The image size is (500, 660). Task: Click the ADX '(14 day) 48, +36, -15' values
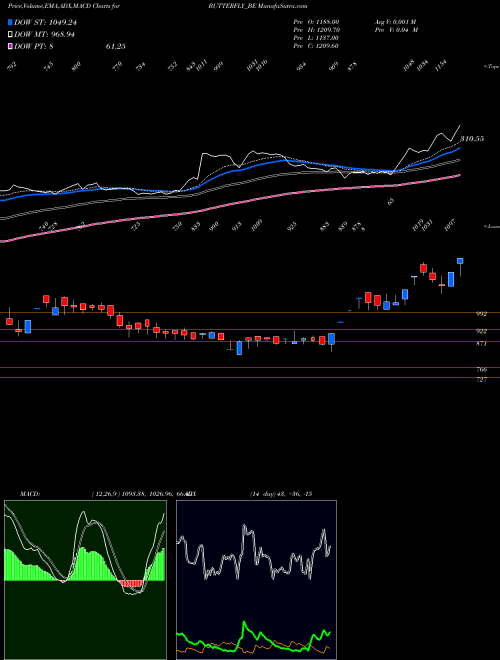[280, 494]
